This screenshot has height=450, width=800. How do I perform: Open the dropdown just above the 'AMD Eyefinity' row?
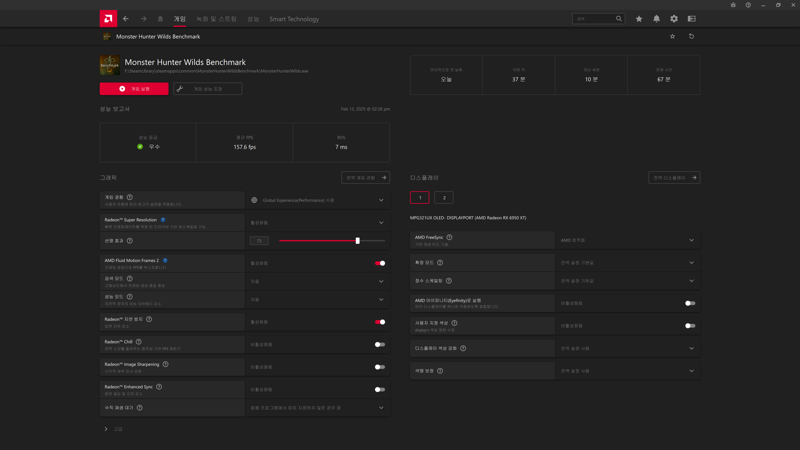[x=628, y=281]
